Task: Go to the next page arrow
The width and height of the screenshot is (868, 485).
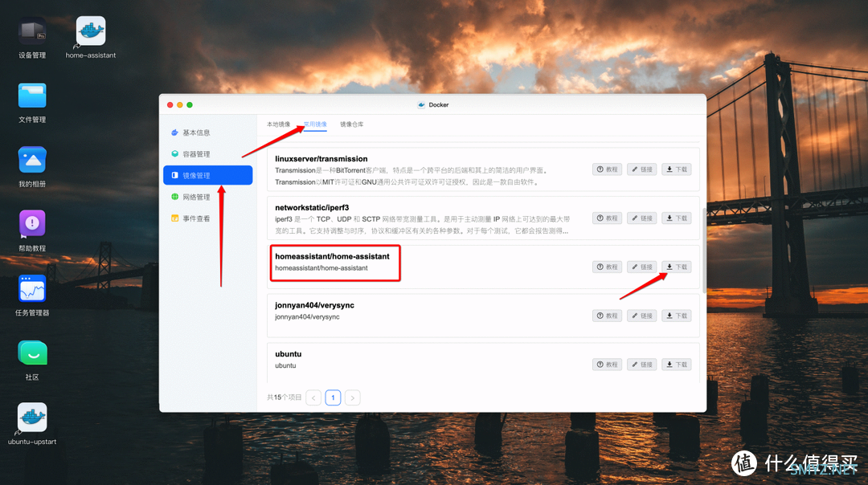Action: click(353, 397)
